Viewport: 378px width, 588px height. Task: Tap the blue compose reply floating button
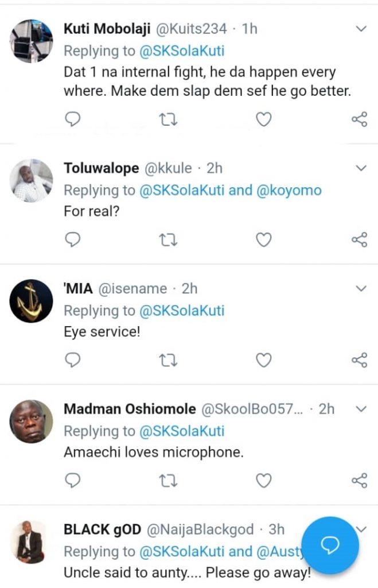coord(329,545)
